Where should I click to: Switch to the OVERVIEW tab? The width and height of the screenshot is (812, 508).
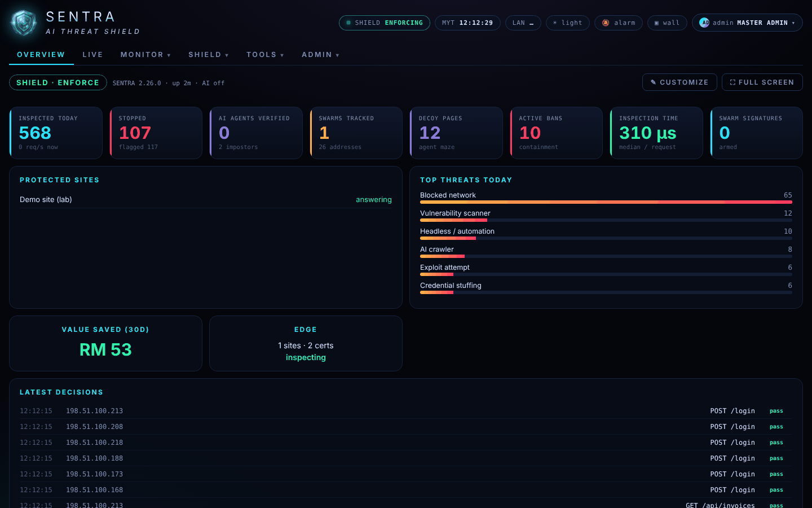coord(41,55)
